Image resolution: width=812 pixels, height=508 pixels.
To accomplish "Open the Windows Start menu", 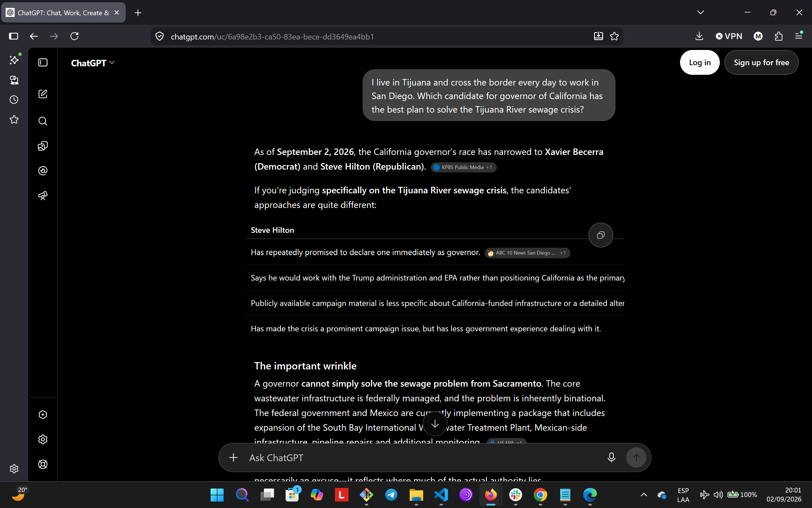I will coord(217,494).
